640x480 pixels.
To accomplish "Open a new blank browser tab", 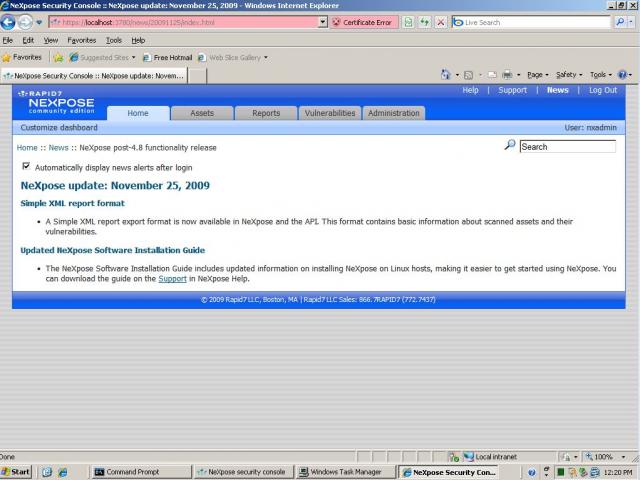I will (197, 76).
